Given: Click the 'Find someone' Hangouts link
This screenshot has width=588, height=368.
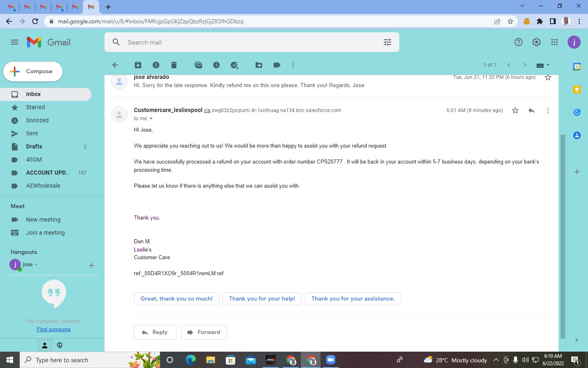Looking at the screenshot, I should click(x=53, y=329).
